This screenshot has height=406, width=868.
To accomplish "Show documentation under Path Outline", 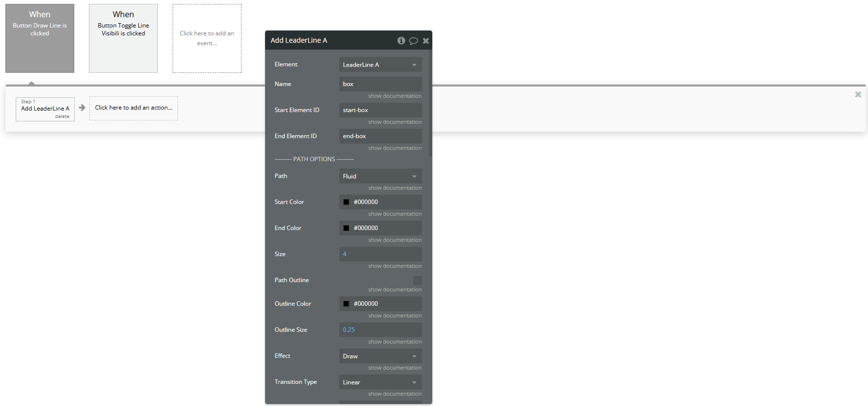I will 395,290.
